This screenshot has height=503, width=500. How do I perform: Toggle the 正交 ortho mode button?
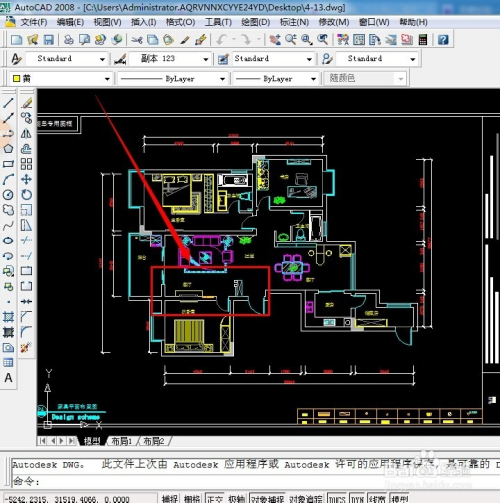(215, 498)
